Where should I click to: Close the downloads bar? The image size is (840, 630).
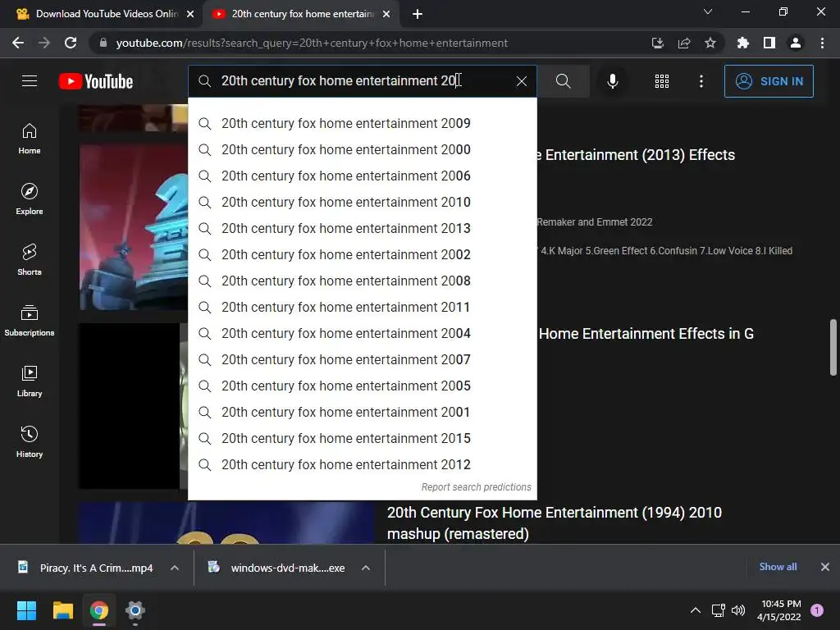tap(825, 567)
